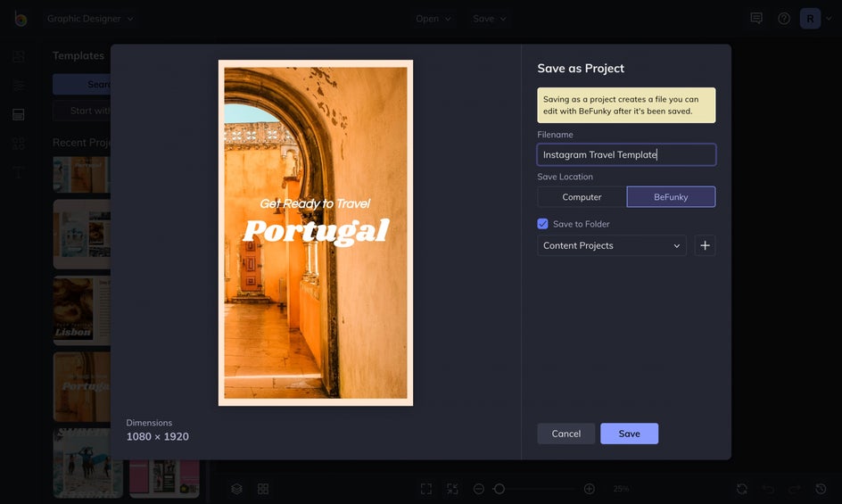Open the user account avatar R
The width and height of the screenshot is (842, 504).
[x=810, y=18]
